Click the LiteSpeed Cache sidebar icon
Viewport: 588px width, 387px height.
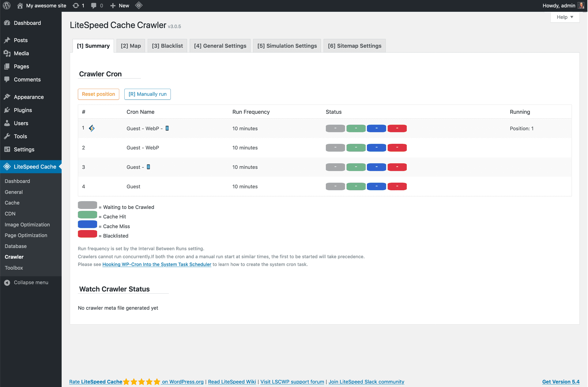[7, 166]
